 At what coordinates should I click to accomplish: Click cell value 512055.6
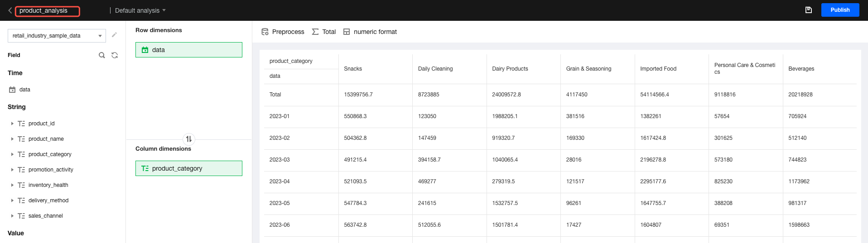[429, 225]
